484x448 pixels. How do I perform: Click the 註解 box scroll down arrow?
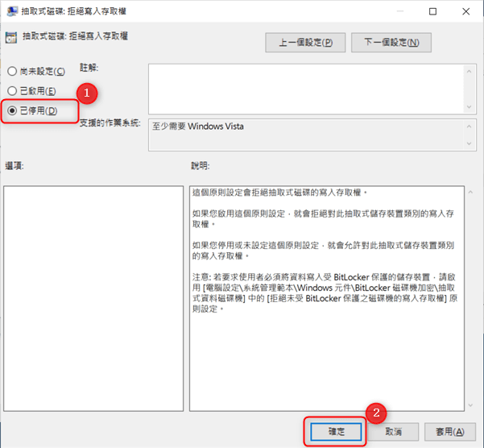470,107
